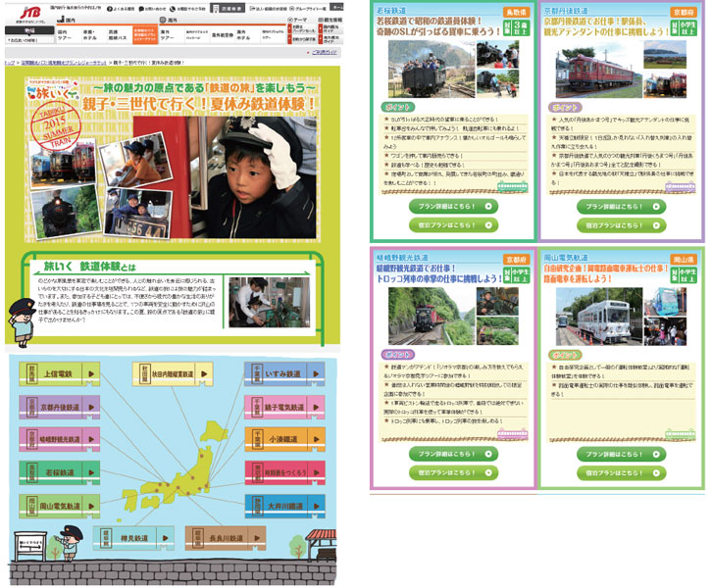The height and width of the screenshot is (588, 711).
Task: Select the 海外航空券 menu item
Action: point(223,35)
